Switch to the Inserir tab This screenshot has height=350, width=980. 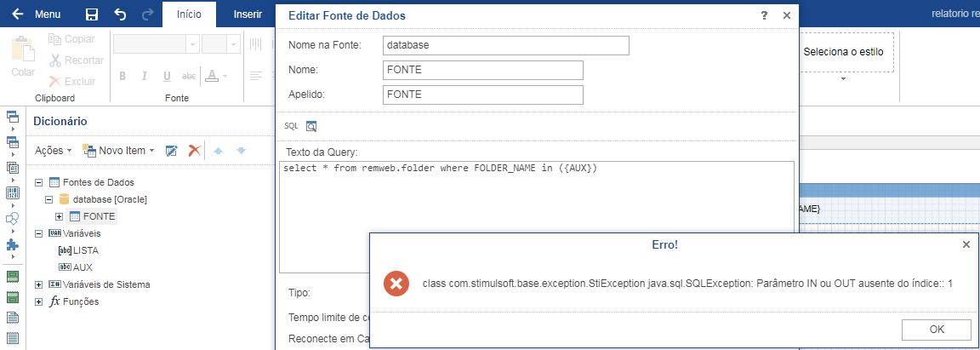[x=248, y=14]
